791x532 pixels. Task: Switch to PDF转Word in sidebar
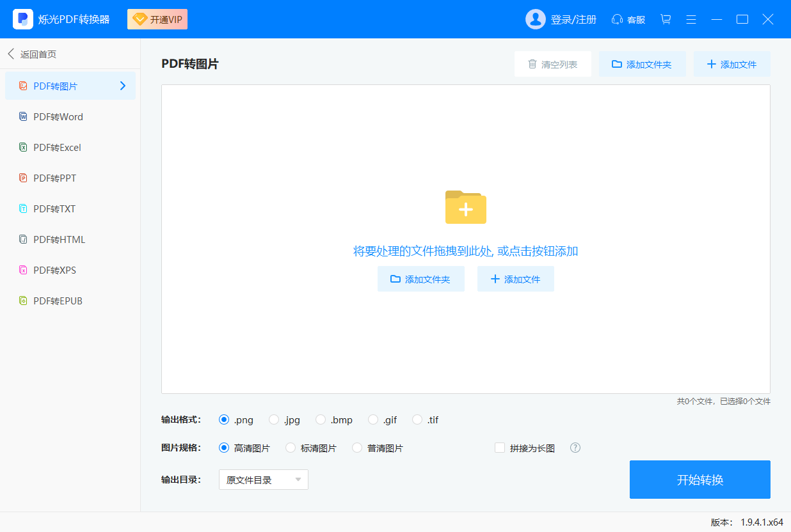(x=58, y=116)
